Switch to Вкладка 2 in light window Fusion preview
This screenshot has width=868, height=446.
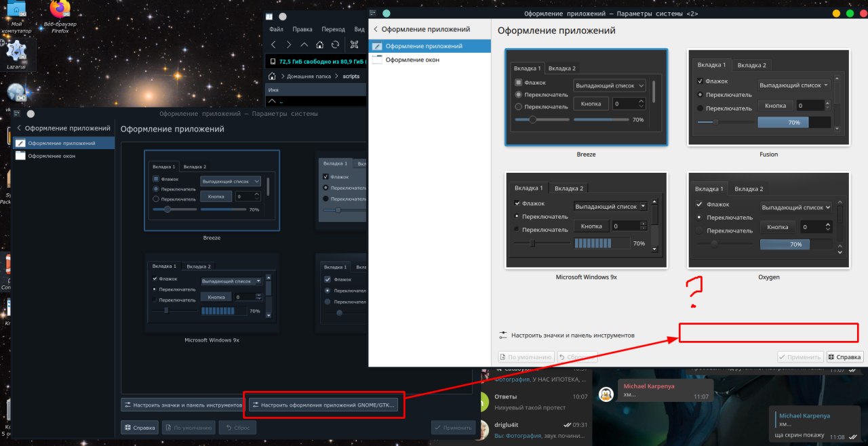[x=751, y=65]
